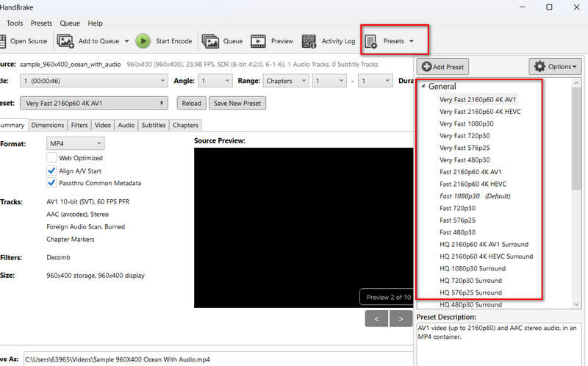Select the Fast 480p30 preset
The width and height of the screenshot is (588, 366).
(457, 232)
